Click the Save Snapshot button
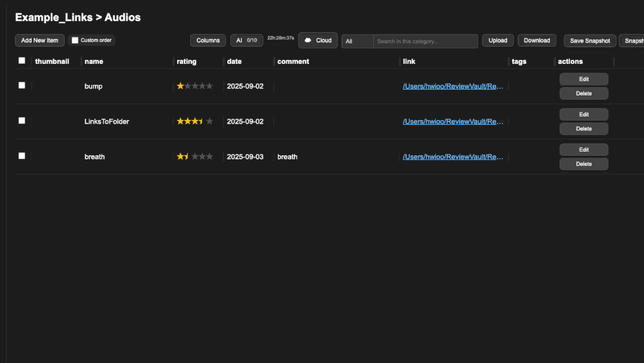 [590, 41]
